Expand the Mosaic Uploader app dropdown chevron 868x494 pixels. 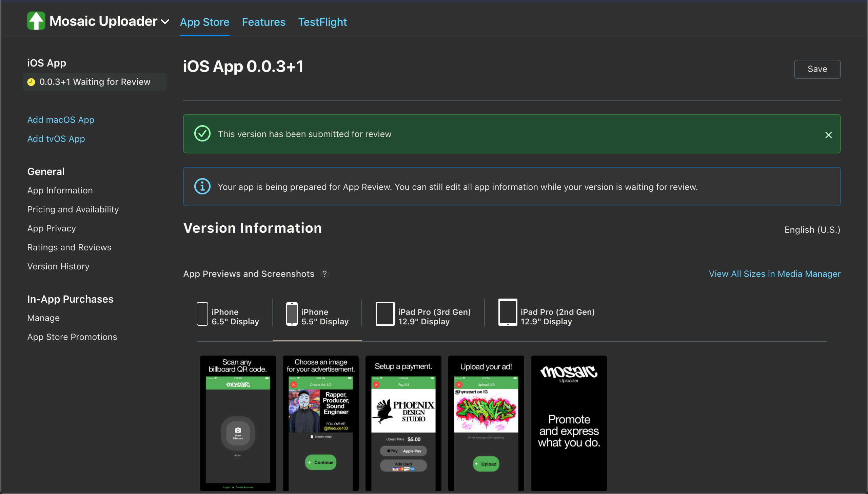click(x=165, y=22)
